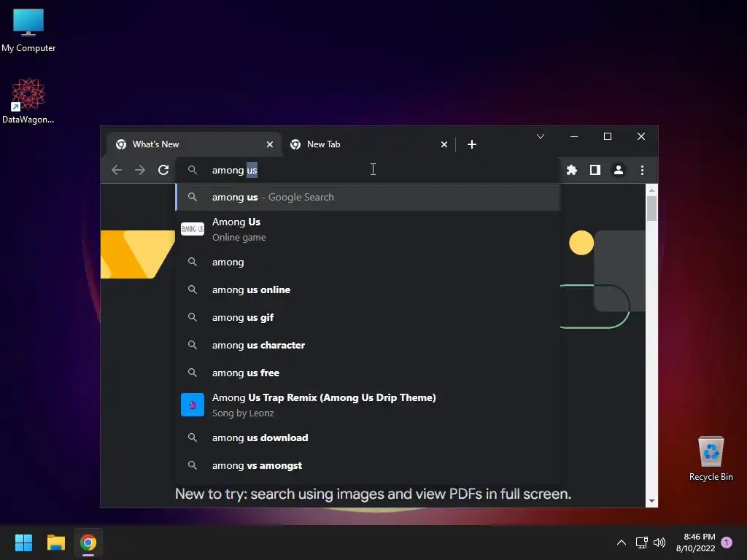The width and height of the screenshot is (747, 560).
Task: Click the scrollbar up arrow
Action: 651,190
